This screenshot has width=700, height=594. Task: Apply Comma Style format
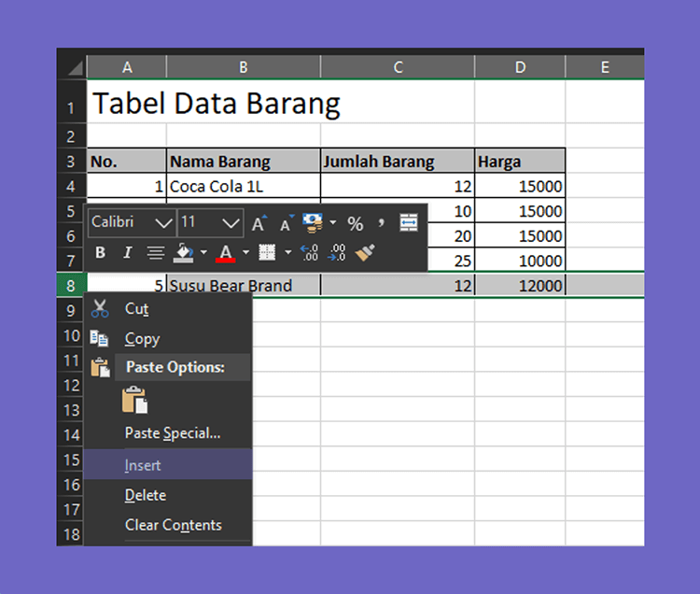click(381, 222)
